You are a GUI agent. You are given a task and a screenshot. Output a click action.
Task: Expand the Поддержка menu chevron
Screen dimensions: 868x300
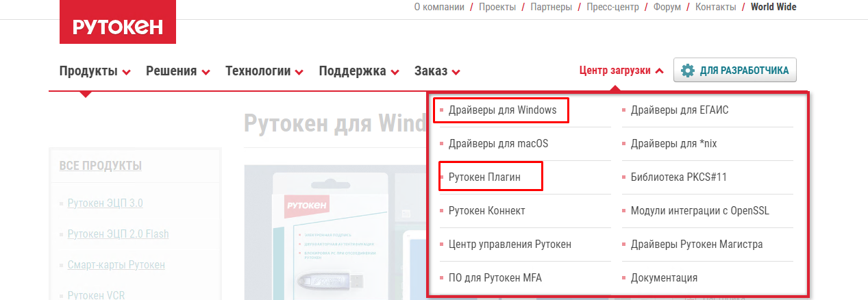coord(395,72)
